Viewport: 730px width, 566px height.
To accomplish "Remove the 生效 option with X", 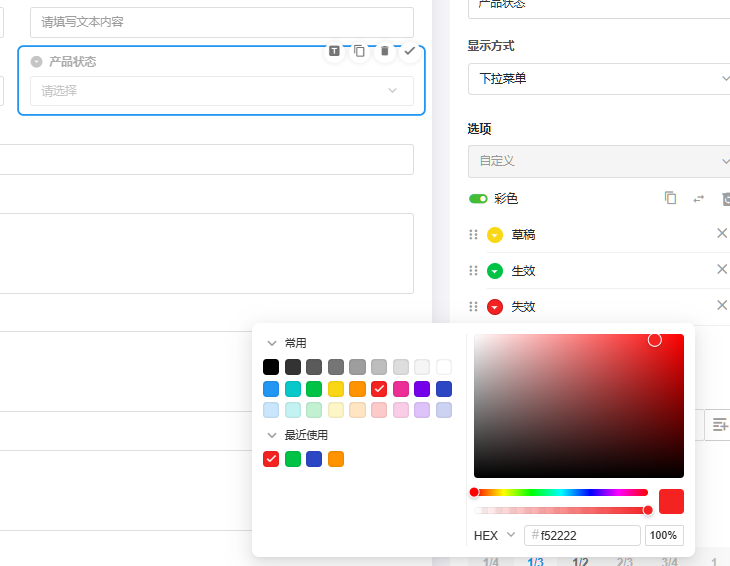I will click(x=722, y=269).
